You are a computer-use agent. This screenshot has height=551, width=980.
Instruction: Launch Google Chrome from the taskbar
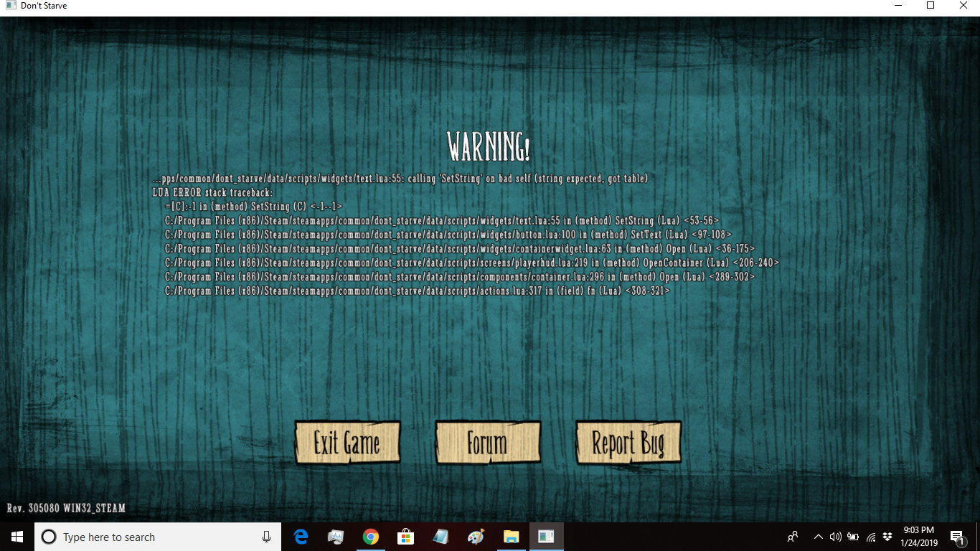click(x=370, y=537)
